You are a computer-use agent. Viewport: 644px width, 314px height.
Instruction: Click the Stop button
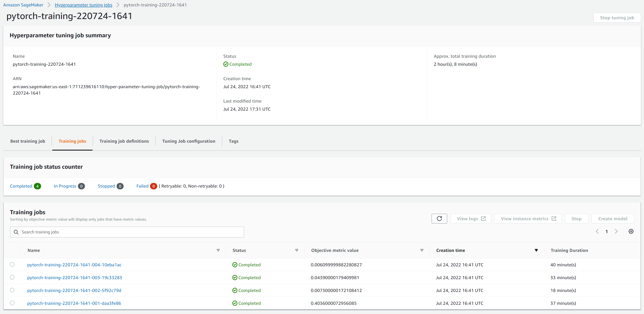(x=576, y=218)
